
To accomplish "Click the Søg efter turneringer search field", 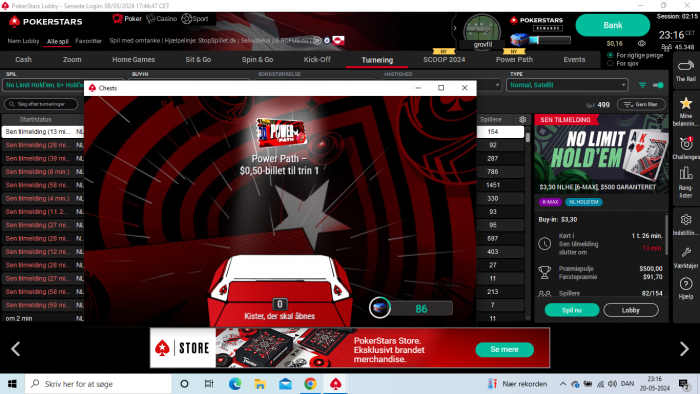I will (41, 104).
